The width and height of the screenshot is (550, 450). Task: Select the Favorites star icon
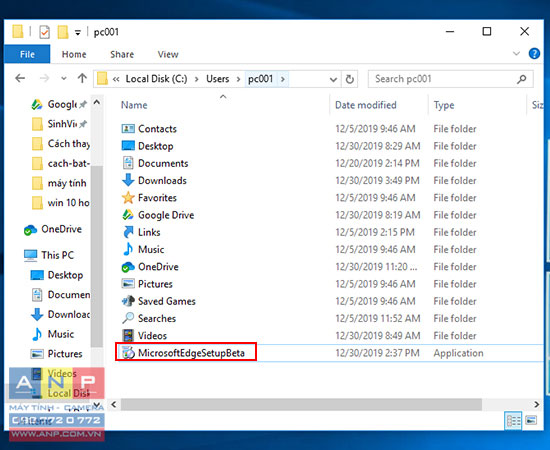[x=128, y=197]
